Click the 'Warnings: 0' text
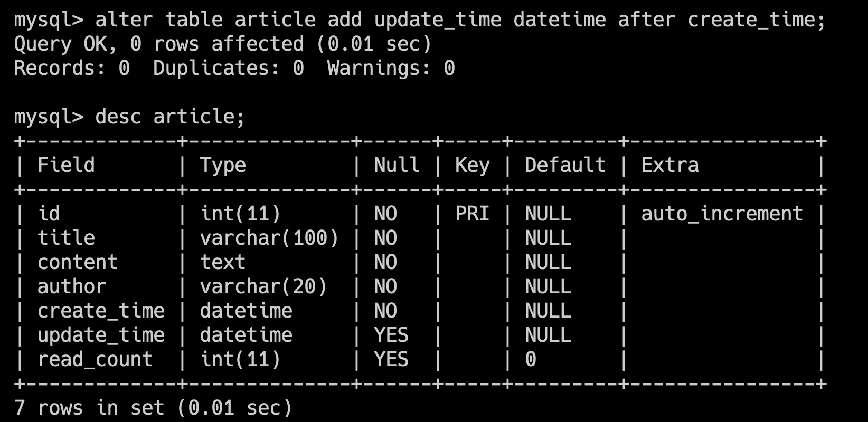868x422 pixels. 391,69
